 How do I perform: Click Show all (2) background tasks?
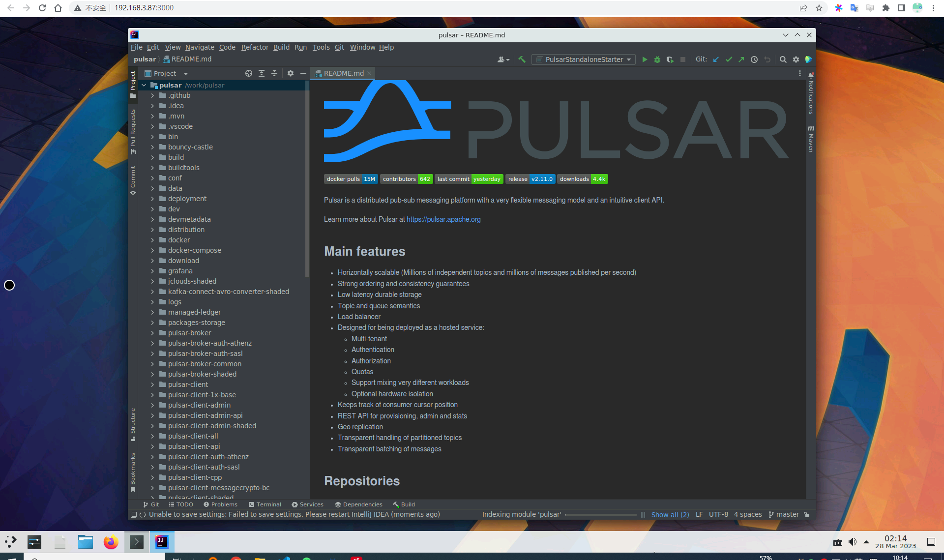pos(670,514)
